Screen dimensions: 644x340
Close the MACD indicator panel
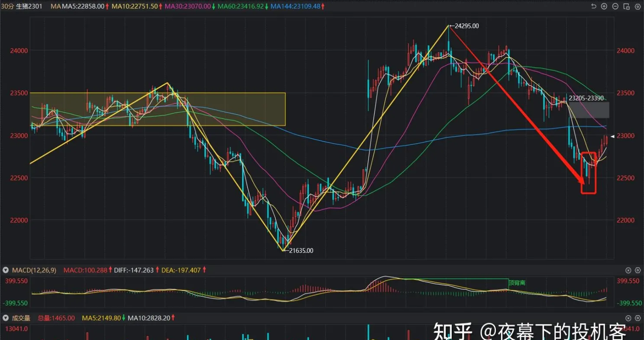[x=628, y=270]
